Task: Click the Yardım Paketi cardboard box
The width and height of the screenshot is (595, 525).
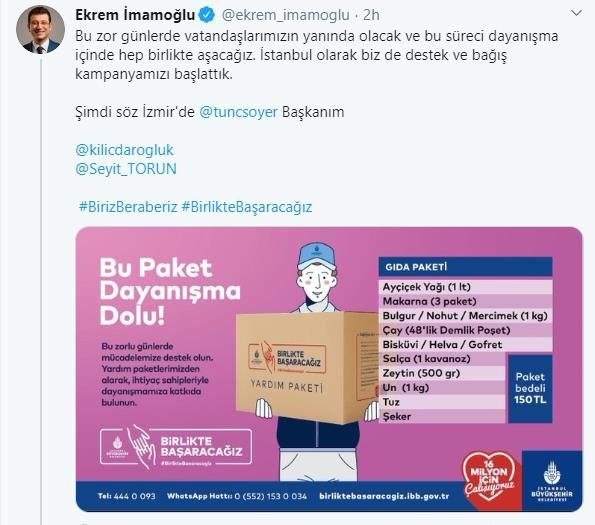Action: 309,366
